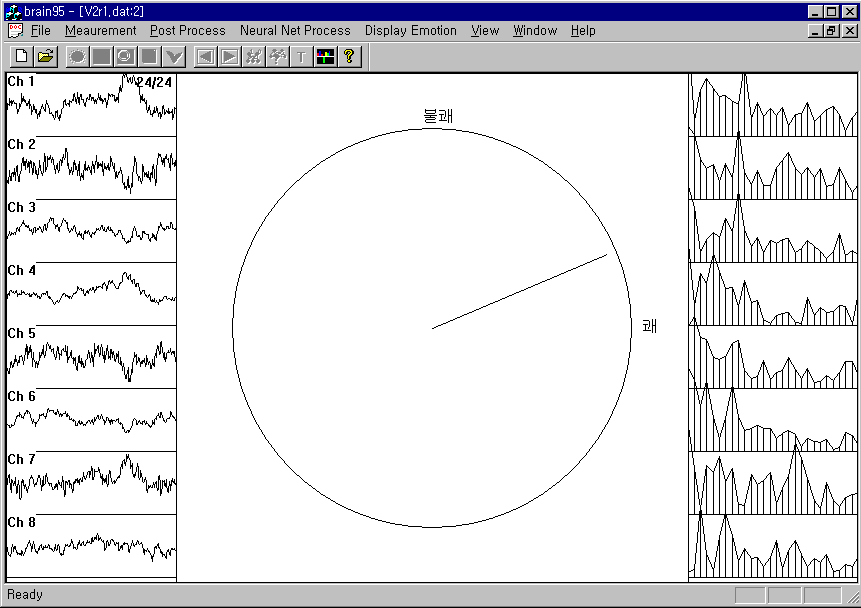861x608 pixels.
Task: Click the yellow question mark help icon
Action: click(x=349, y=56)
